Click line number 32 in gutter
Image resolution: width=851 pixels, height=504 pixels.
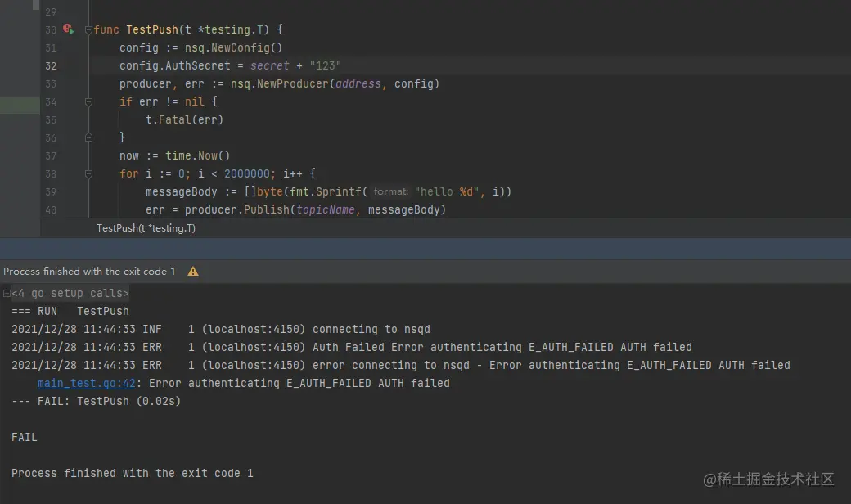click(51, 65)
